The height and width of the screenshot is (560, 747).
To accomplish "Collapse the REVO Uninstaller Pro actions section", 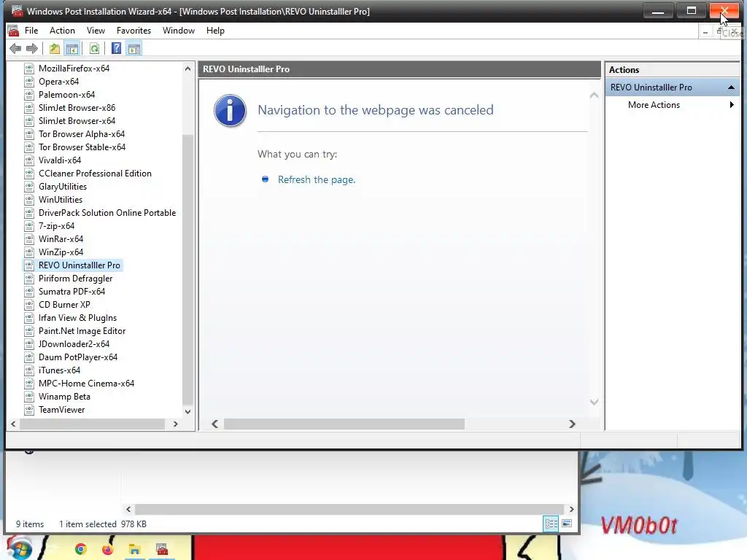I will 731,87.
